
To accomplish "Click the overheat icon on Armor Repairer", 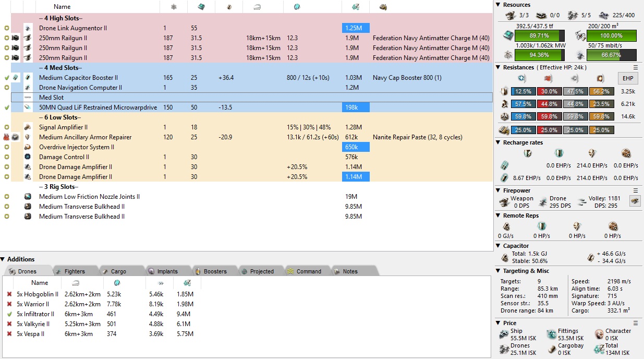I will [6, 137].
